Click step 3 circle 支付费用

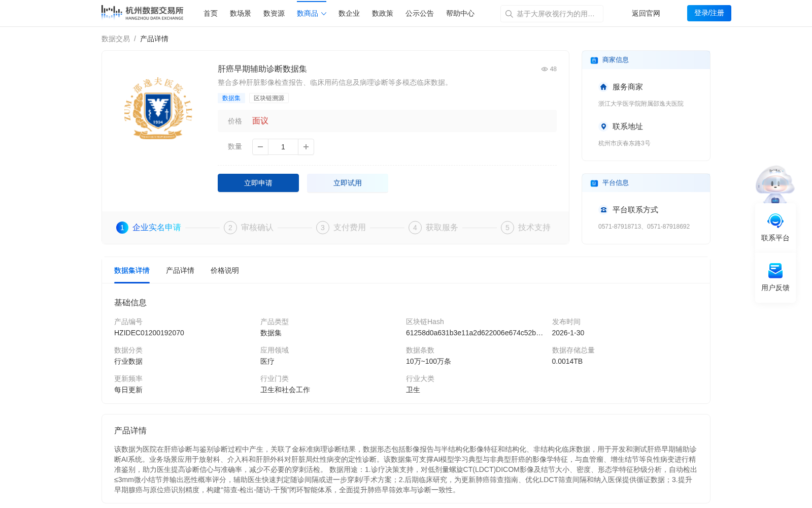click(323, 228)
